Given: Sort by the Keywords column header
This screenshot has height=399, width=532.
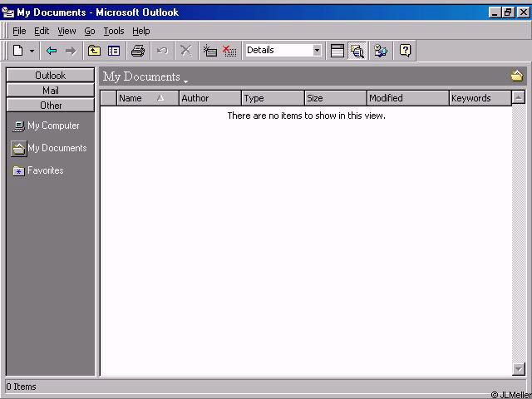Looking at the screenshot, I should 480,98.
